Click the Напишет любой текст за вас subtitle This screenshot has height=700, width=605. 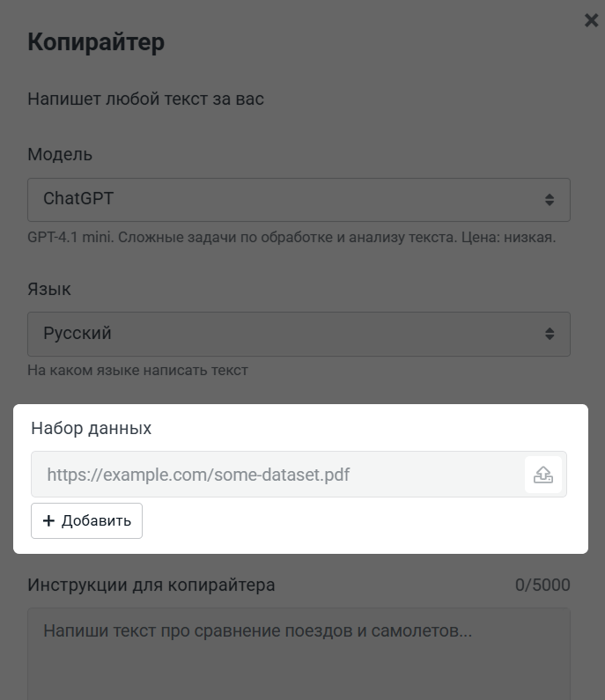(145, 99)
